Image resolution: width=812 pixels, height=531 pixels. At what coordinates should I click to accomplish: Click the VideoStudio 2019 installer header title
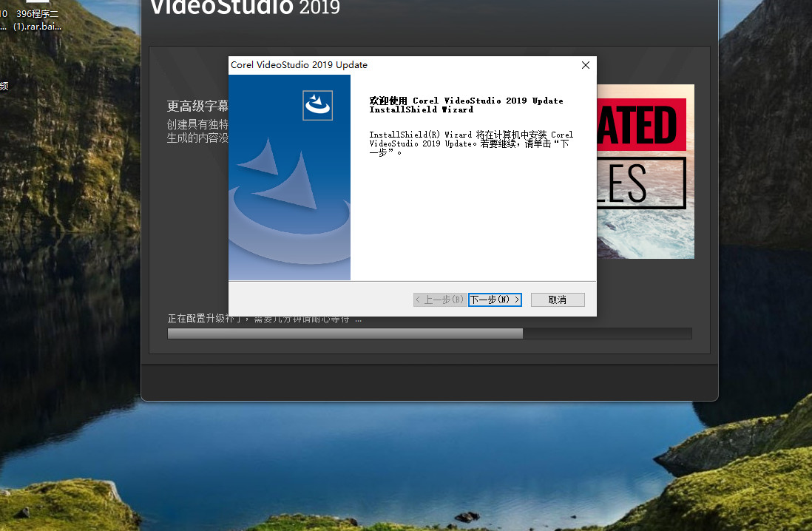tap(245, 8)
